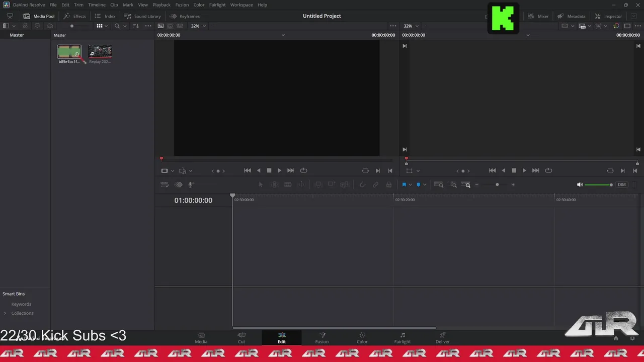Open the Index panel
Image resolution: width=644 pixels, height=362 pixels.
click(x=105, y=16)
